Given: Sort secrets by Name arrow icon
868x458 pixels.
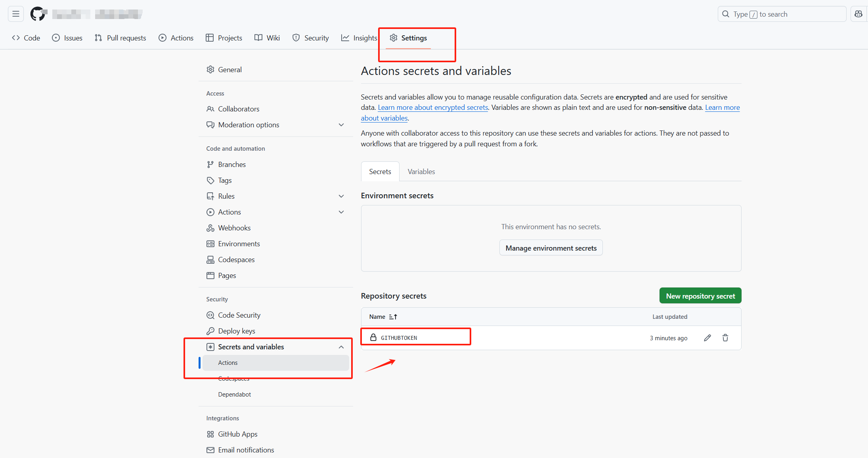Looking at the screenshot, I should pyautogui.click(x=393, y=317).
